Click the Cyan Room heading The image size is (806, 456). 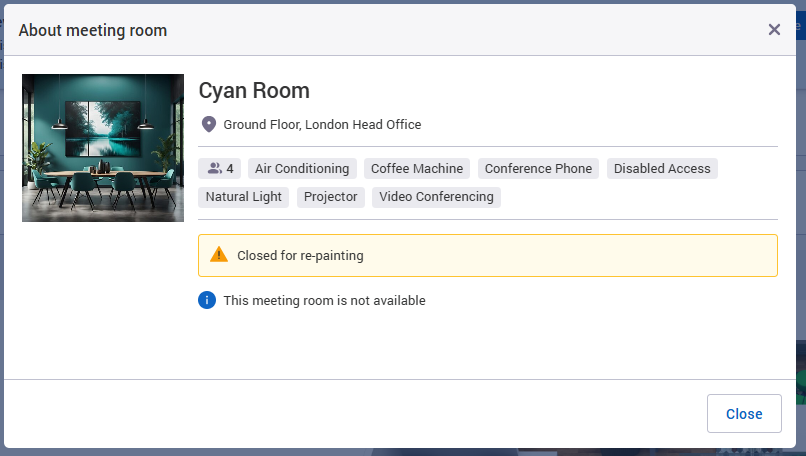click(x=254, y=90)
